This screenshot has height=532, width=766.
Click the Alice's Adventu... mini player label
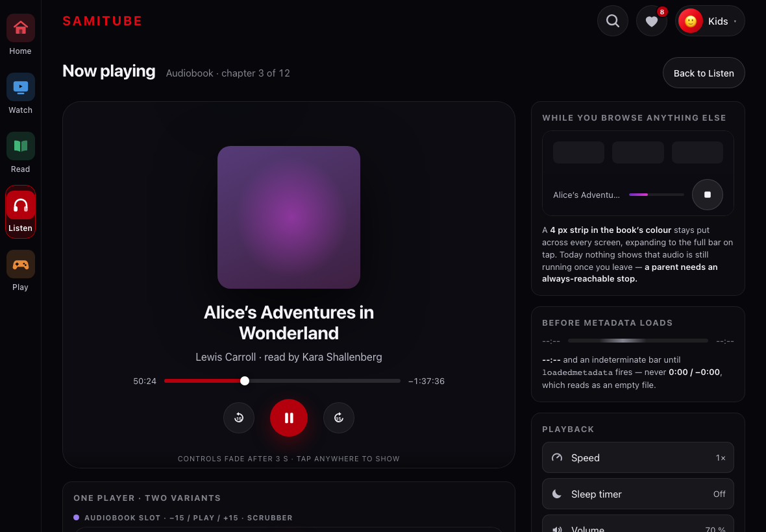pos(586,195)
